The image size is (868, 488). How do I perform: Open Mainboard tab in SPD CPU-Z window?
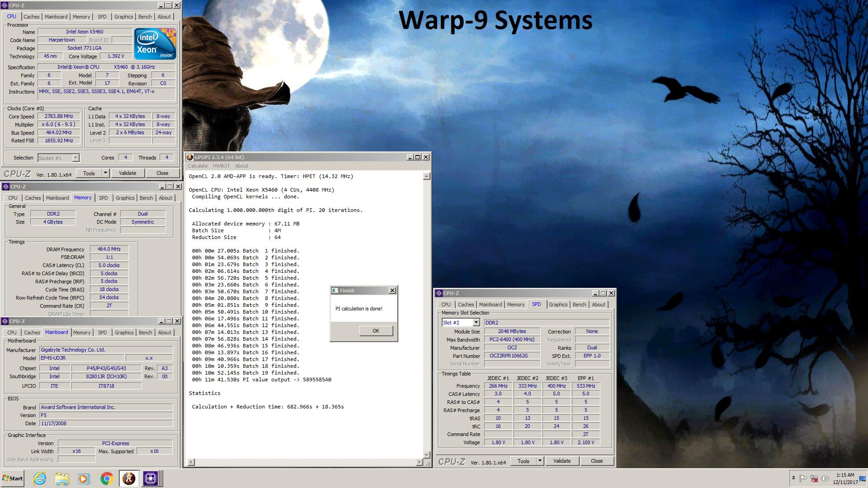click(x=491, y=305)
